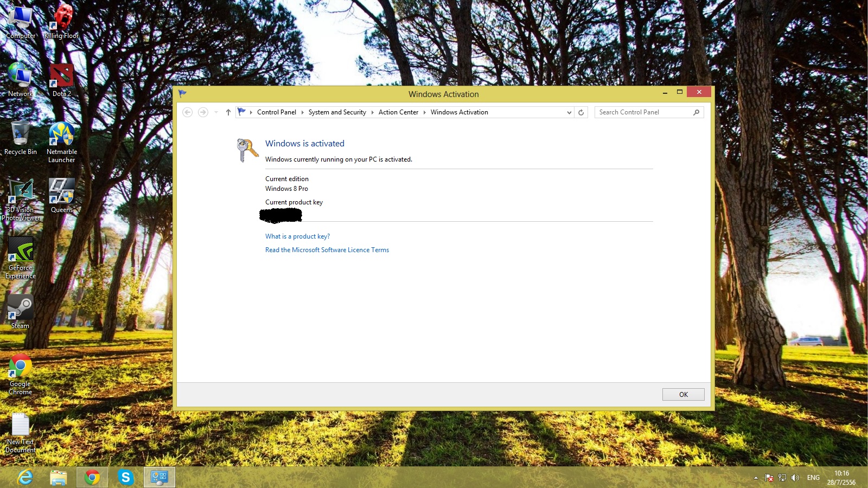Refresh the Windows Activation page

[581, 112]
